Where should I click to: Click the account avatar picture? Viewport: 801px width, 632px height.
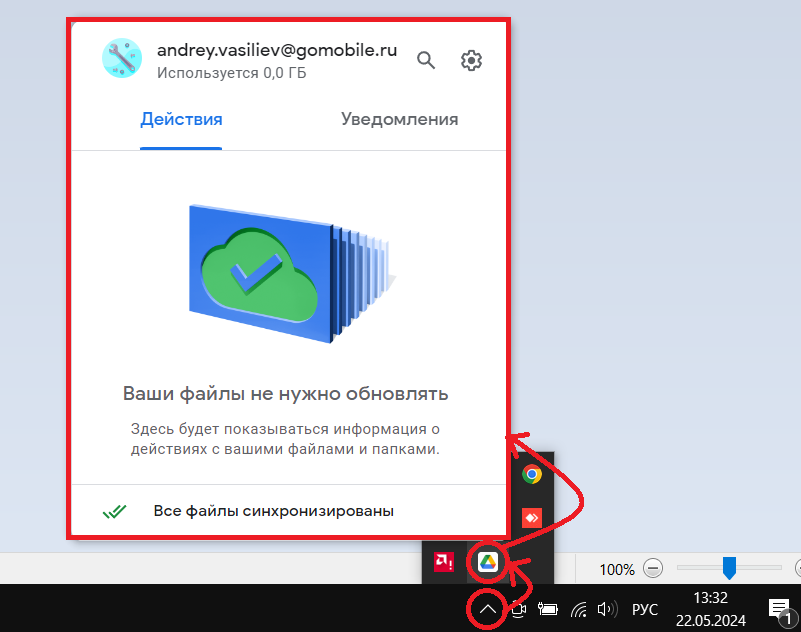(123, 59)
